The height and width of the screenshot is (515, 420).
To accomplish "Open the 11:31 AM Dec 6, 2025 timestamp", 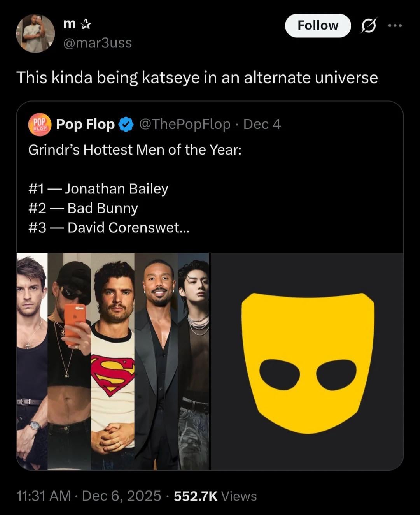I will 89,496.
